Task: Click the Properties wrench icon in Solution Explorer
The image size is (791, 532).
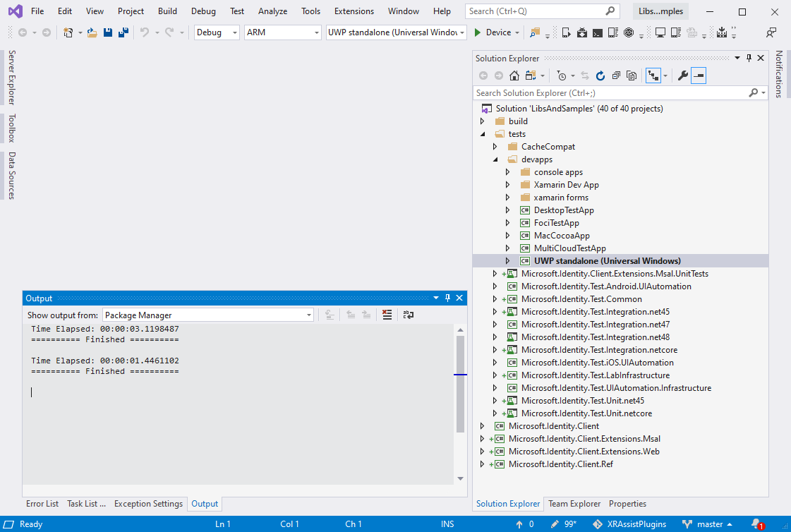Action: click(683, 75)
